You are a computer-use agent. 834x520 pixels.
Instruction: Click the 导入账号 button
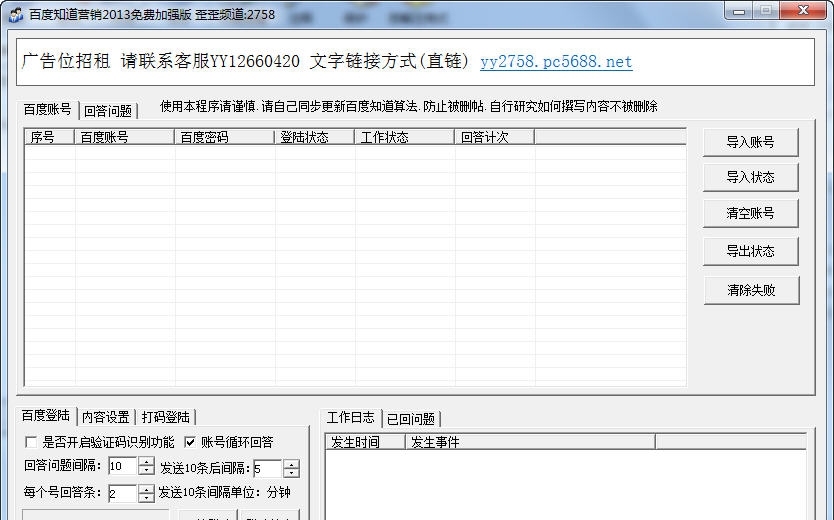(750, 142)
